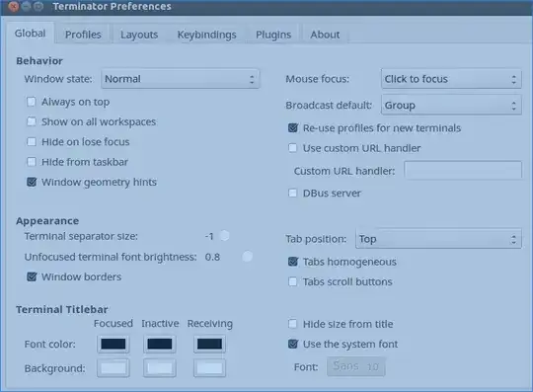533x392 pixels.
Task: Open the Window state dropdown
Action: click(x=181, y=79)
